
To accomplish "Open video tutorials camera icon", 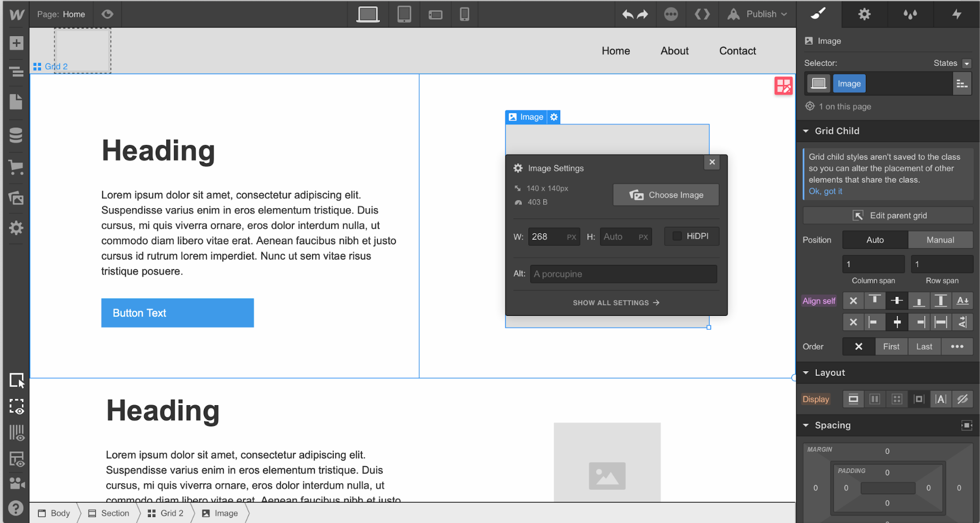I will (17, 483).
